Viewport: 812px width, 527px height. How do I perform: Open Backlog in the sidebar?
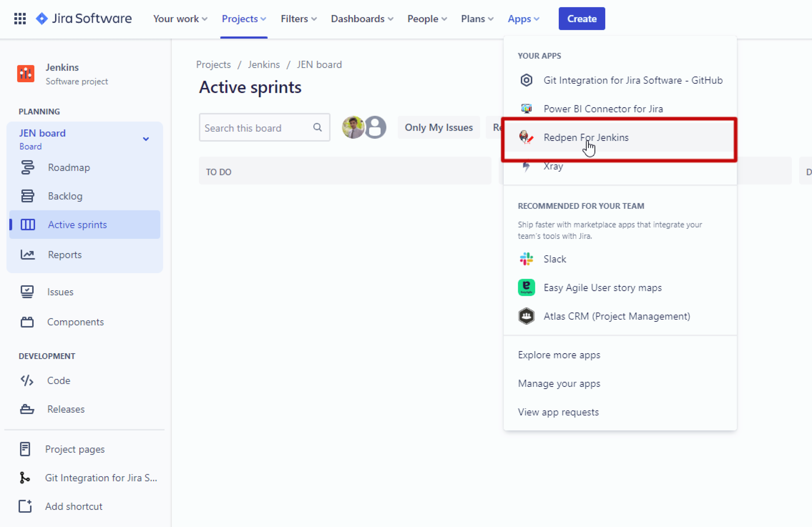[85, 196]
